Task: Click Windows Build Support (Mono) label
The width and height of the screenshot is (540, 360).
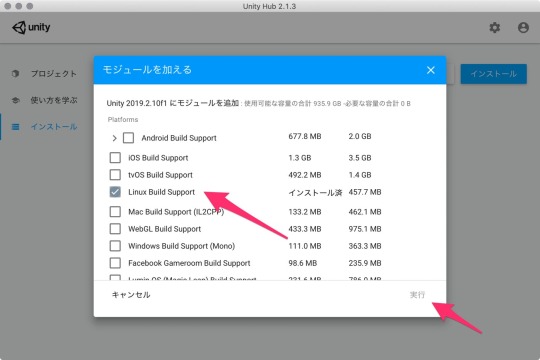Action: click(181, 246)
